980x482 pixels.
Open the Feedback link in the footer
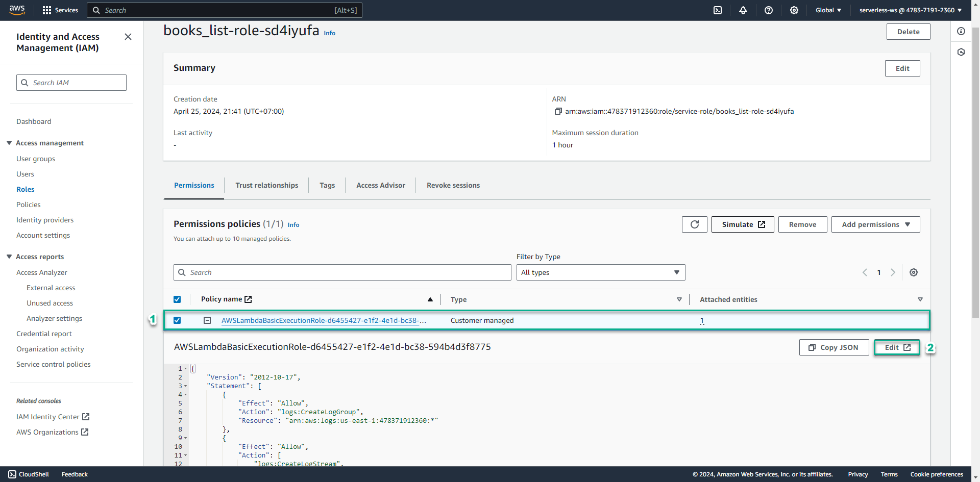pyautogui.click(x=75, y=474)
